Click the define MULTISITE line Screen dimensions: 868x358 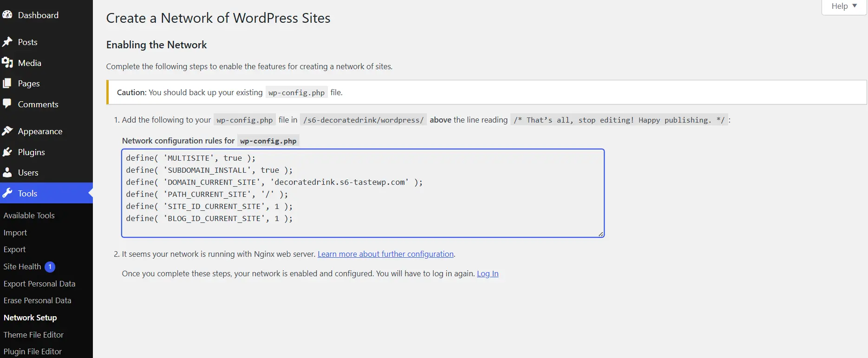190,158
